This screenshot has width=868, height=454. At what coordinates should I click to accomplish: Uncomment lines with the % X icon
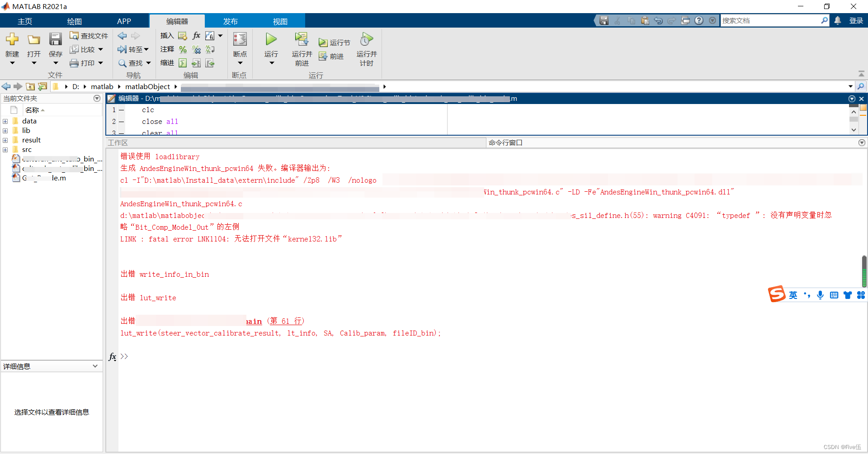pyautogui.click(x=196, y=49)
